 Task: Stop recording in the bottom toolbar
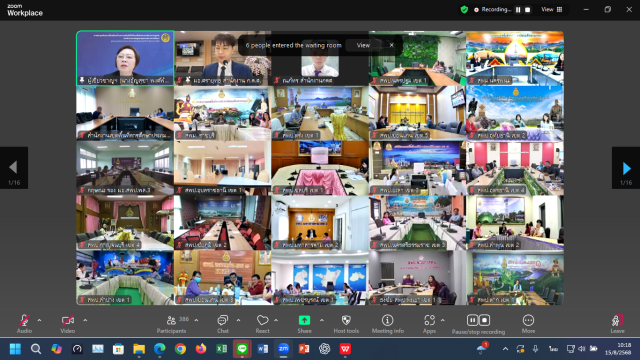click(484, 320)
